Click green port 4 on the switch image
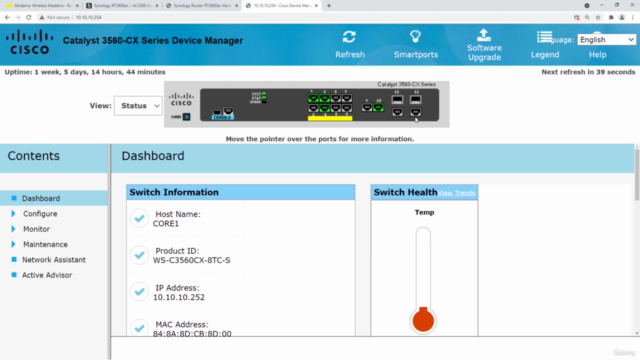Screen dimensions: 640x360 [324, 108]
